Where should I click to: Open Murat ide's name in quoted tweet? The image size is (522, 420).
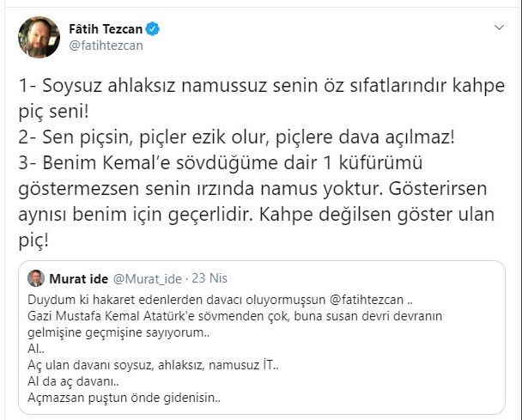[x=84, y=278]
